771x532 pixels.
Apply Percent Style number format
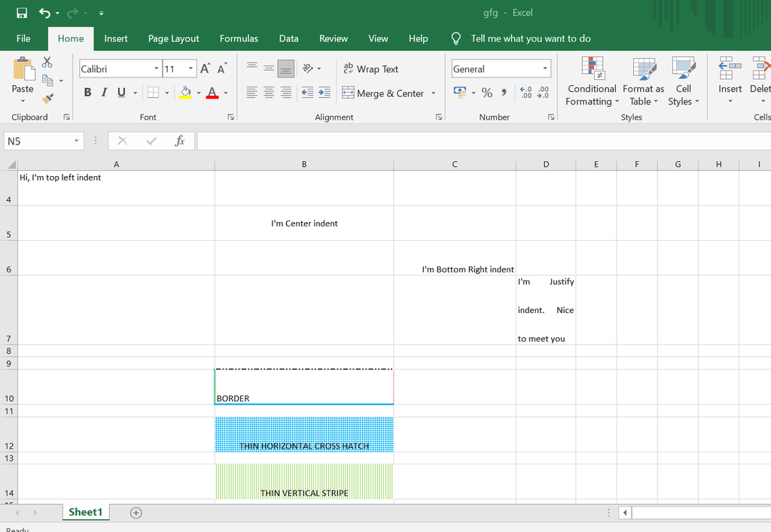pyautogui.click(x=486, y=93)
